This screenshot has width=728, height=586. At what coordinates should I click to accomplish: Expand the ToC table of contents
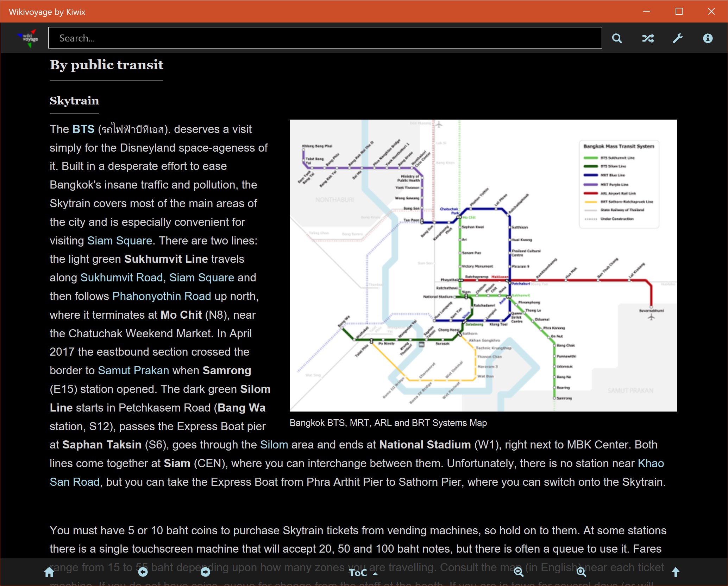pos(363,573)
